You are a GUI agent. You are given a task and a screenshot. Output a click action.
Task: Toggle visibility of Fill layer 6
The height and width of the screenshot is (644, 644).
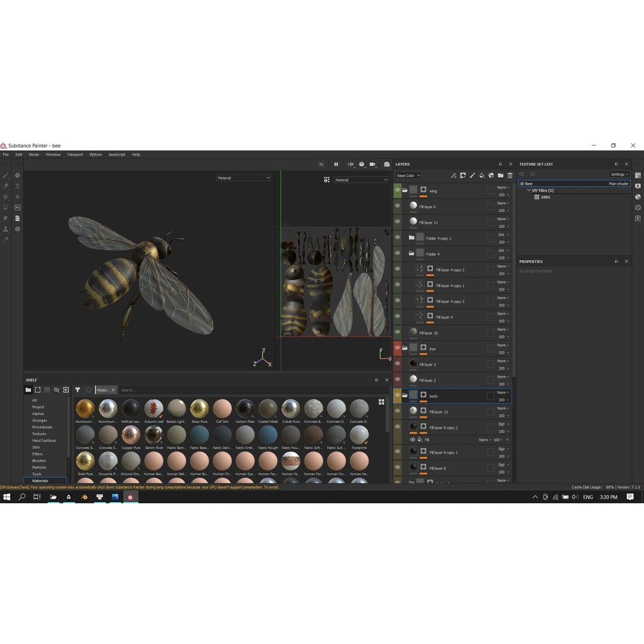pyautogui.click(x=397, y=206)
